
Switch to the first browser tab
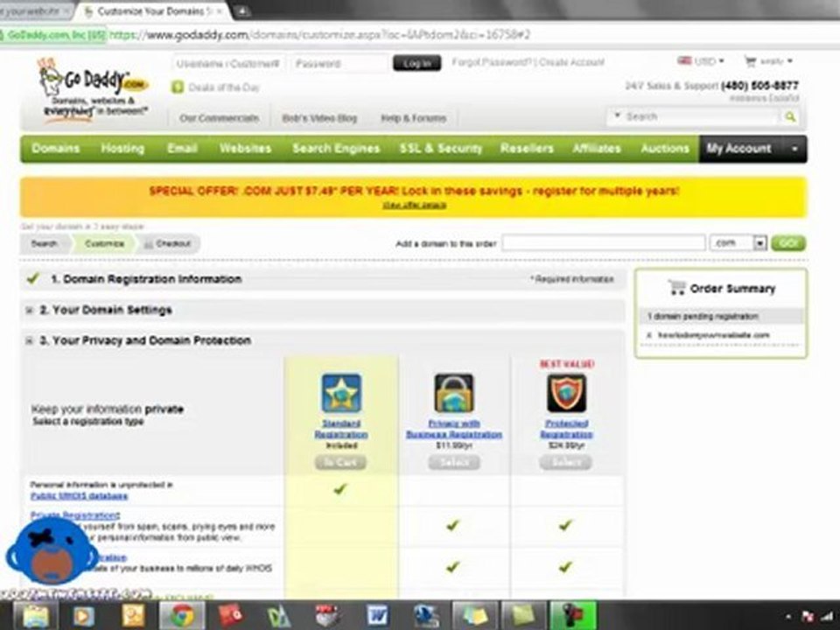click(x=35, y=10)
